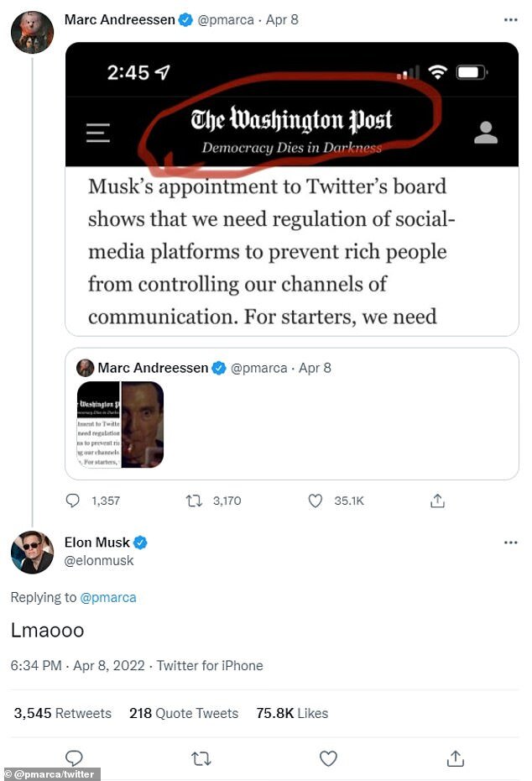Open more options on Marc Andreessen's tweet
The image size is (532, 781).
click(x=510, y=19)
